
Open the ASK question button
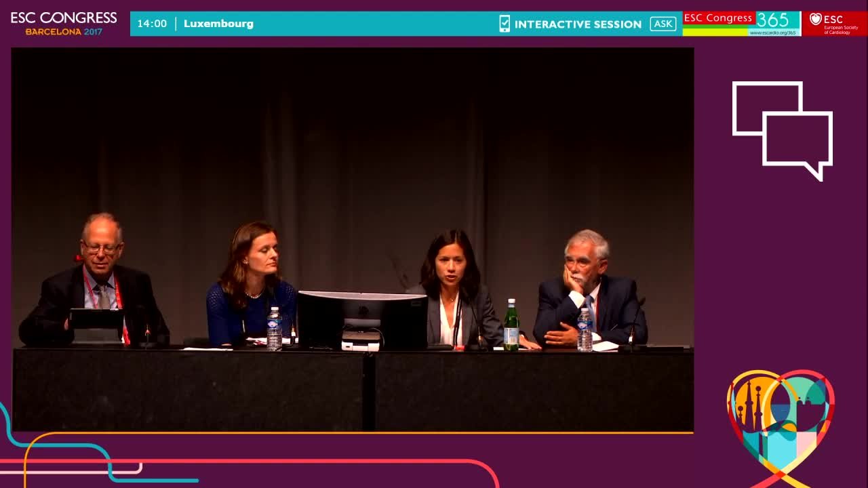(663, 24)
